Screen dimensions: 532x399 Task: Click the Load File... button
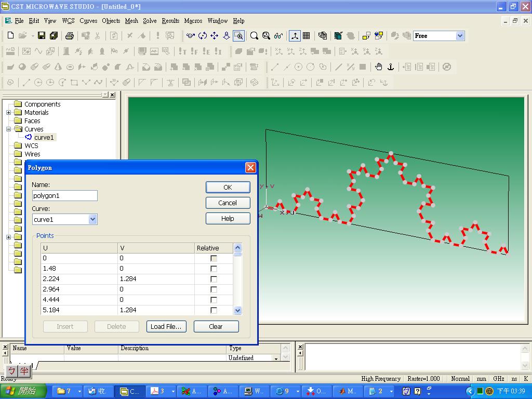tap(166, 326)
